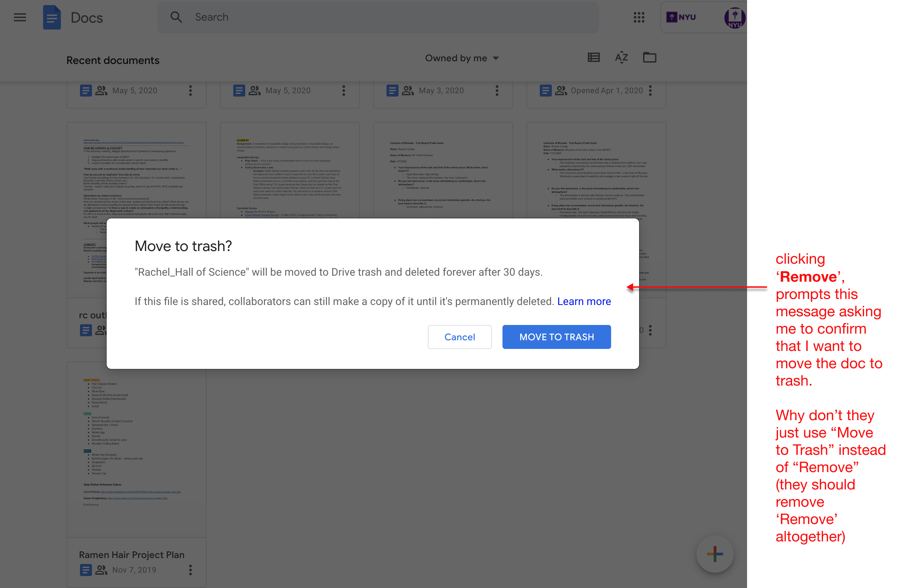Image resolution: width=905 pixels, height=588 pixels.
Task: Click the Docs file icon on Opened Apr 1, 2020
Action: pyautogui.click(x=546, y=91)
